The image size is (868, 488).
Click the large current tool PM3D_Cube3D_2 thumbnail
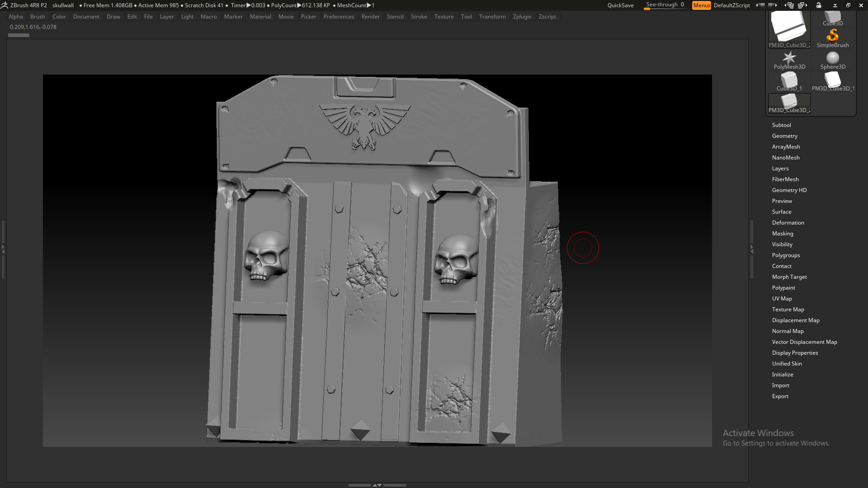tap(789, 29)
